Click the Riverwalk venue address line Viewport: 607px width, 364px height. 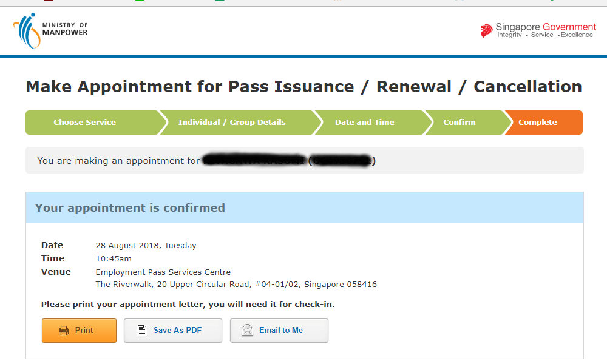coord(236,285)
